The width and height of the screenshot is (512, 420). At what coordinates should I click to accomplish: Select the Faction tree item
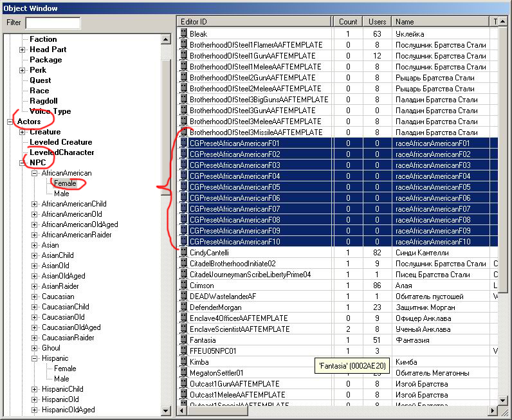[x=43, y=39]
